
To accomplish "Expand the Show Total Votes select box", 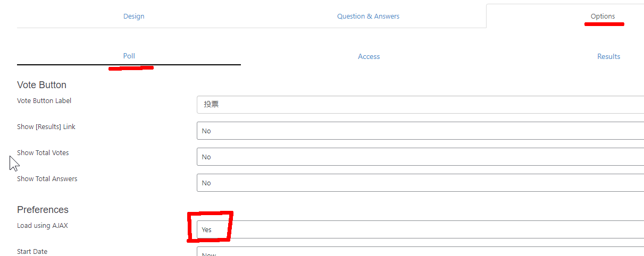I will 420,157.
